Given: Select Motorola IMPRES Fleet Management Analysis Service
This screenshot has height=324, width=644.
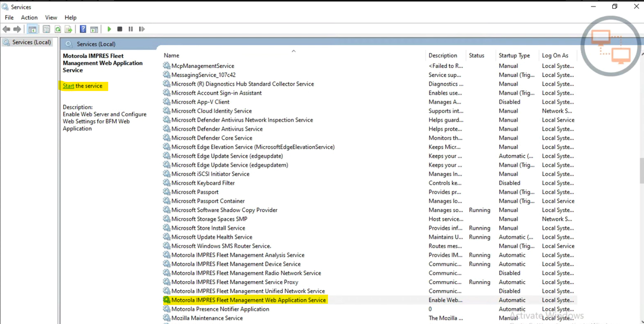Looking at the screenshot, I should (238, 255).
